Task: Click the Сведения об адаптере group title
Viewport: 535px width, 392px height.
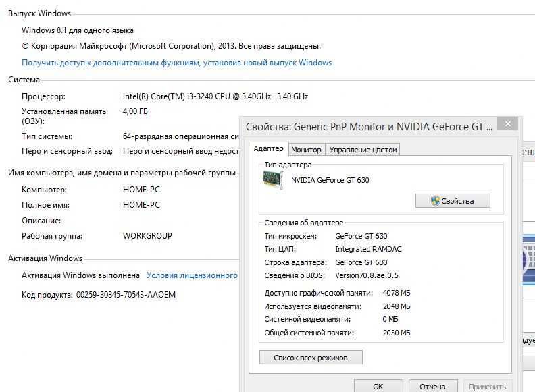Action: (x=304, y=223)
